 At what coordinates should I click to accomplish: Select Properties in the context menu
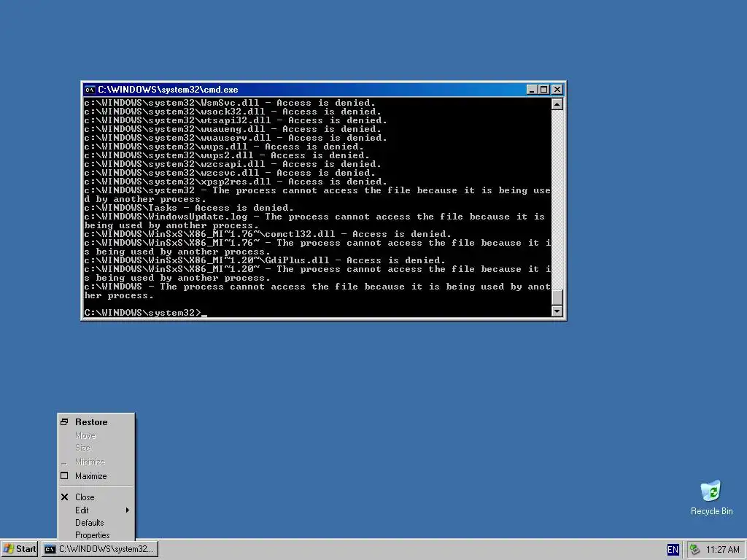96,534
